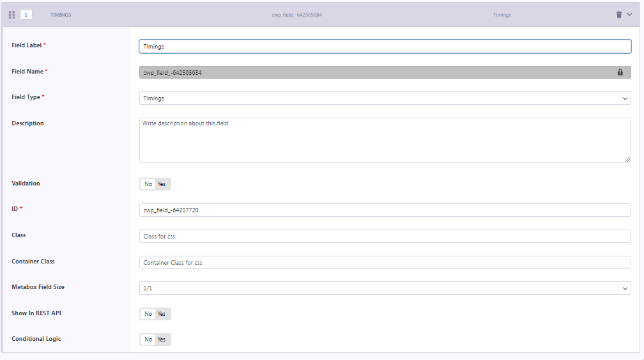Grab the drag handle icon in header
The height and width of the screenshot is (360, 644).
[x=11, y=15]
